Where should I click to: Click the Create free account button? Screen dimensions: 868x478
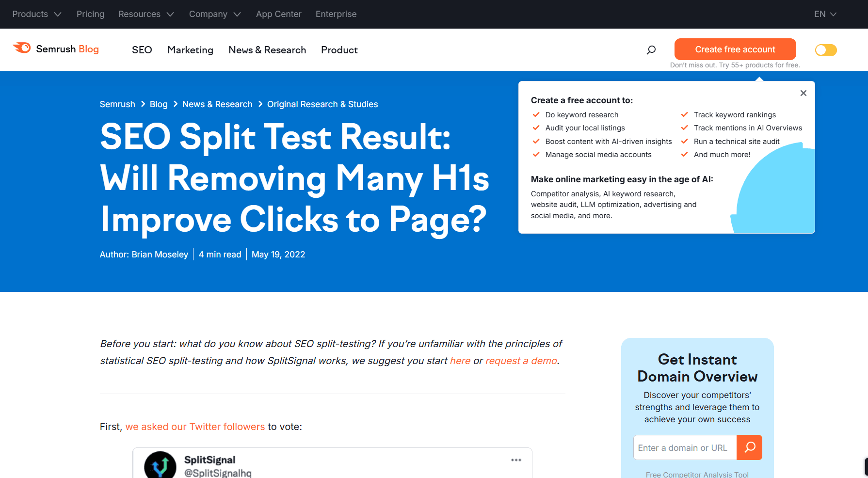coord(735,49)
